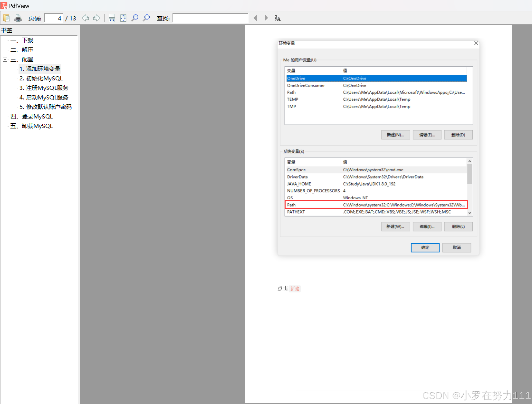532x404 pixels.
Task: Jump to bookmark 4. 启动MySQL服务
Action: pyautogui.click(x=44, y=98)
